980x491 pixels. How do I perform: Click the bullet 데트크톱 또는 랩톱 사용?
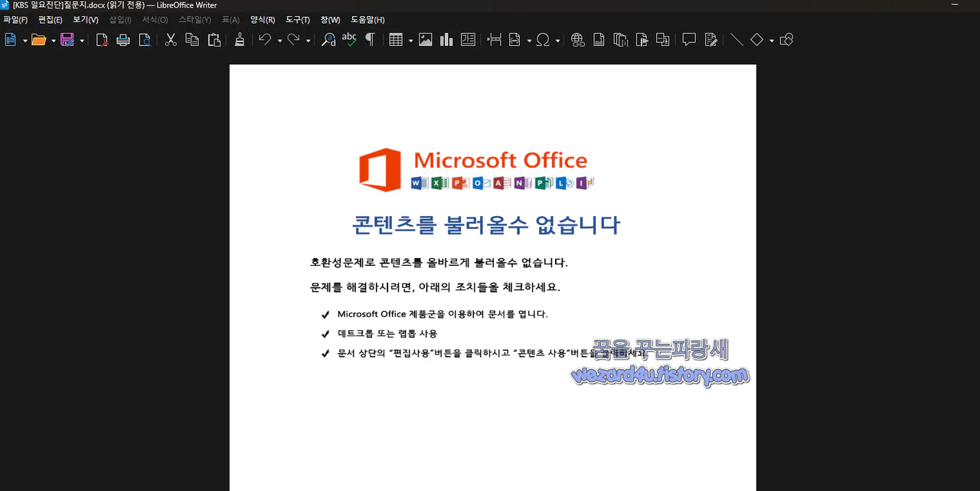(387, 334)
